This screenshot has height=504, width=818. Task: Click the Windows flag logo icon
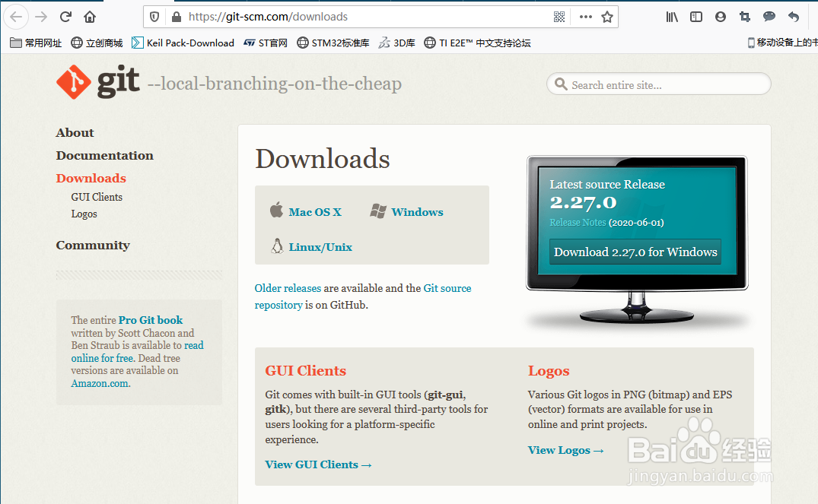[x=378, y=211]
